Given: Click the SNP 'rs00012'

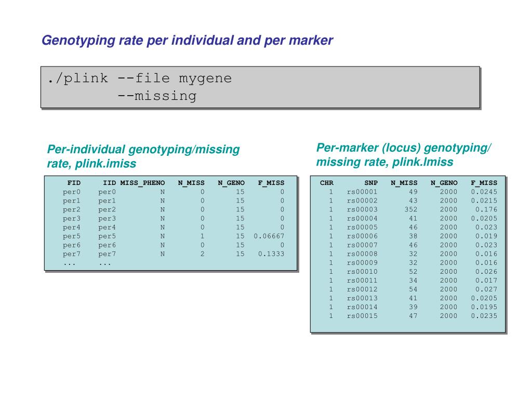Looking at the screenshot, I should 362,289.
